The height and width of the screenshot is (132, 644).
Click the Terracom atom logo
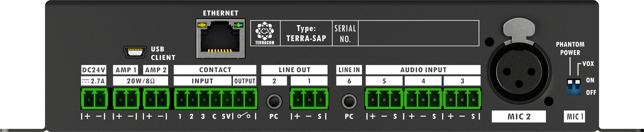[x=265, y=31]
